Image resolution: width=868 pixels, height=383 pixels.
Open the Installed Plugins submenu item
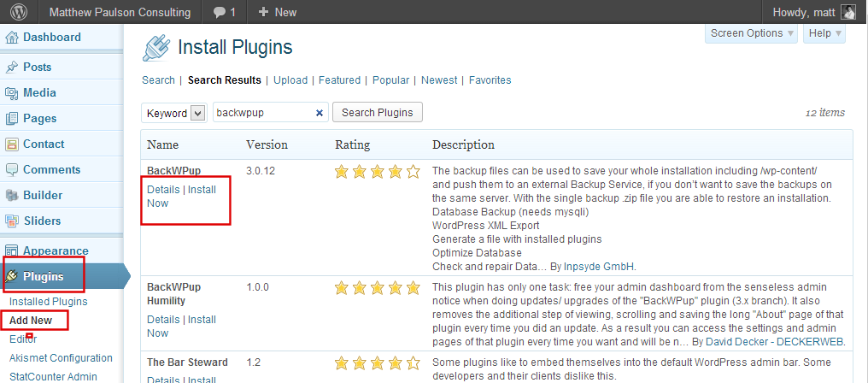pos(49,302)
